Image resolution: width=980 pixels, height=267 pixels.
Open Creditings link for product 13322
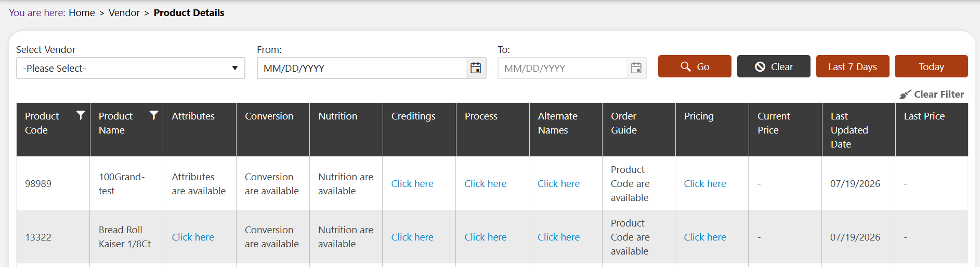[x=412, y=237]
